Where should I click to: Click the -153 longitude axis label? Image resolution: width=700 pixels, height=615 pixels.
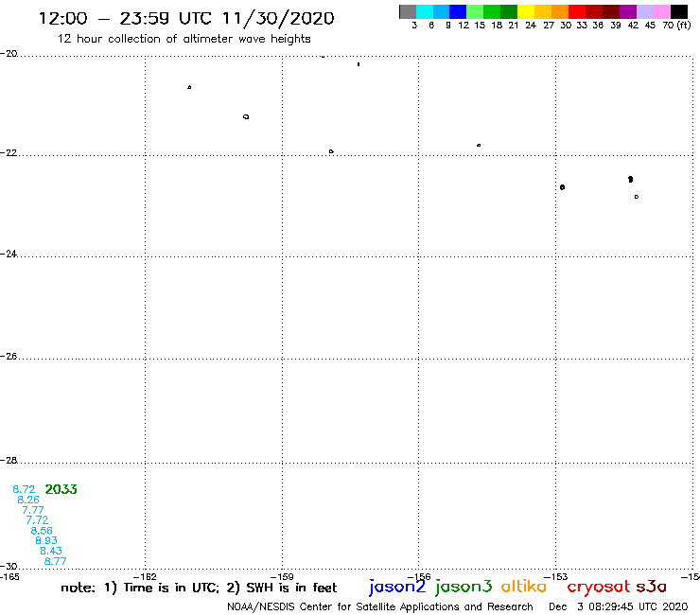point(556,576)
